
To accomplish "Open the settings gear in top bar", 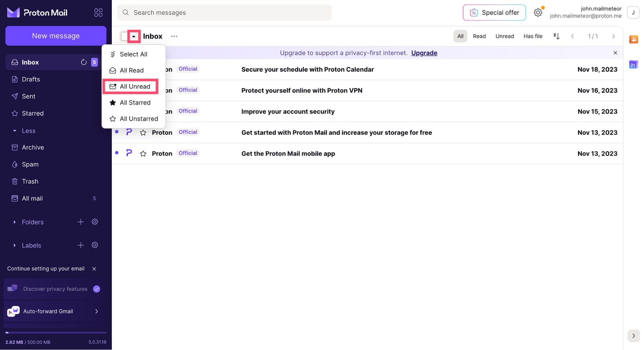I will coord(538,13).
